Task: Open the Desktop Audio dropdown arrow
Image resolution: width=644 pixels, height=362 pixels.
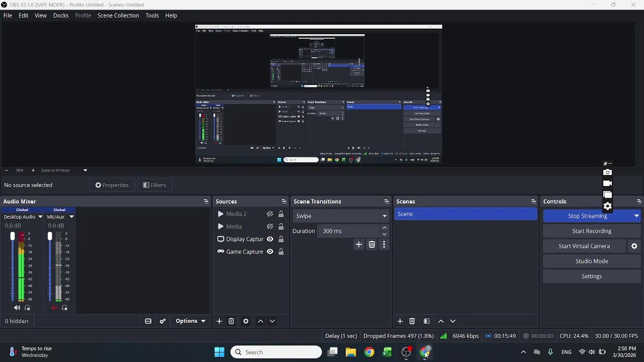Action: point(40,217)
